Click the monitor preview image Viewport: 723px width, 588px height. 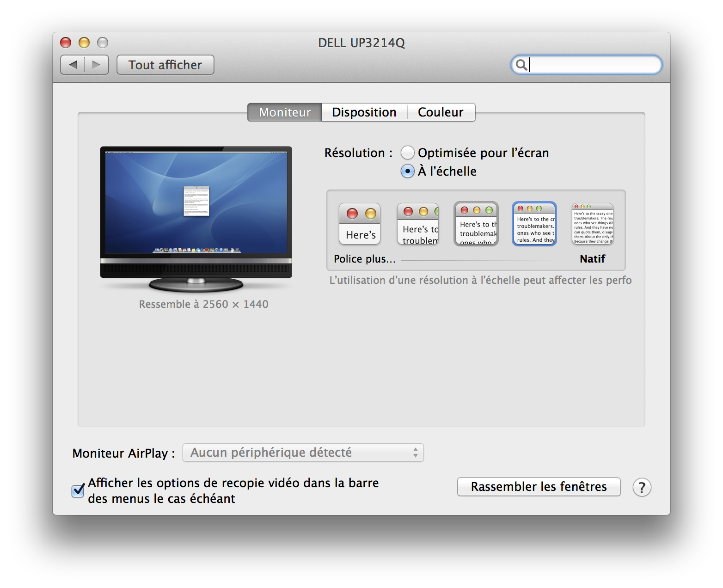pyautogui.click(x=196, y=220)
